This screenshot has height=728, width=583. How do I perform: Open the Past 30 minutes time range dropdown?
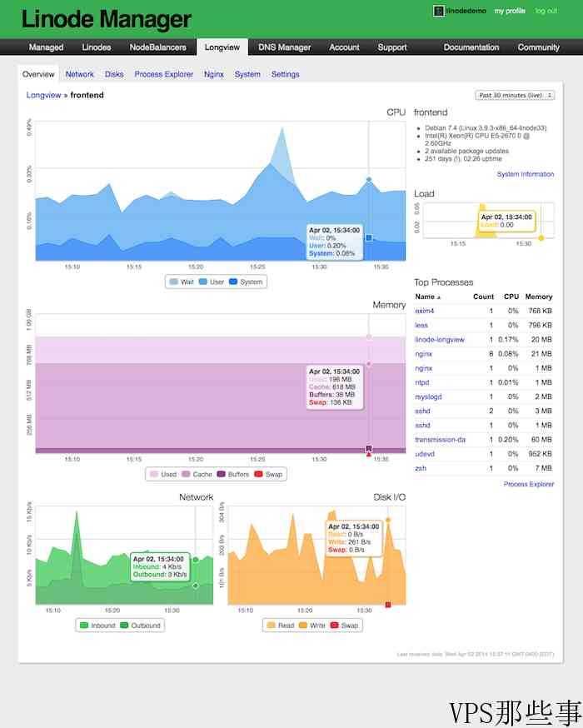click(x=515, y=95)
